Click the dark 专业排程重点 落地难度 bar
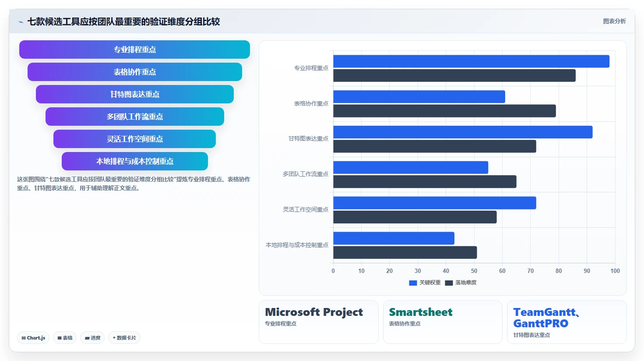 454,75
